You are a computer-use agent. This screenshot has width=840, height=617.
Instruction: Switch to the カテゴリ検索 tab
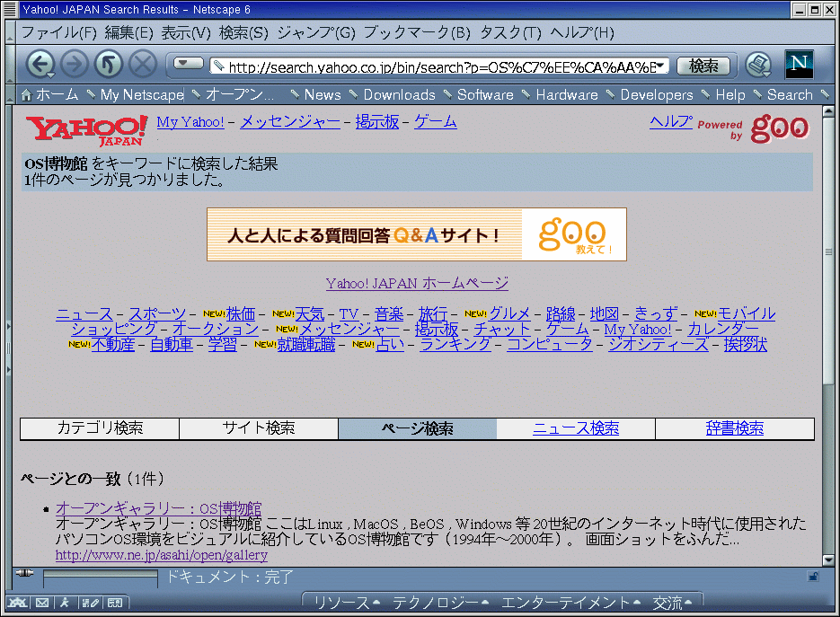[x=100, y=428]
